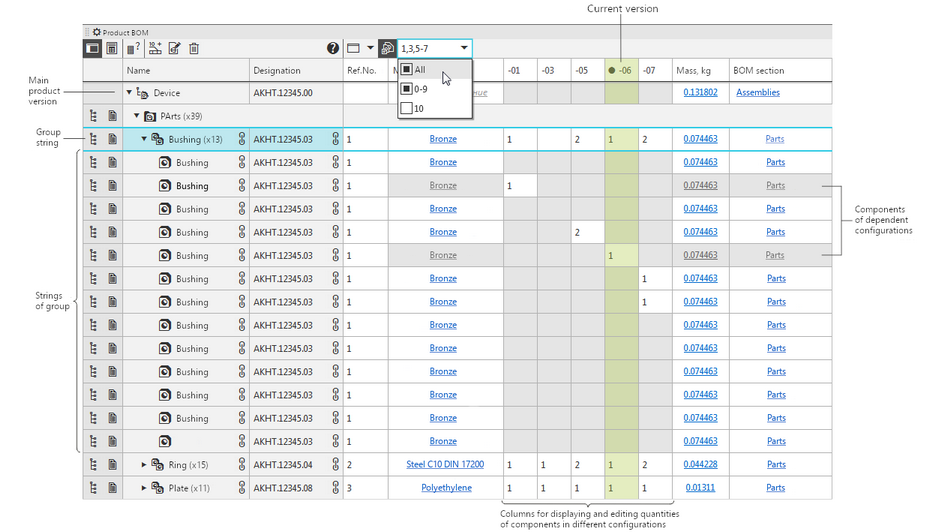Image resolution: width=930 pixels, height=532 pixels.
Task: Click the link icon next to Ring (x15)
Action: point(241,464)
